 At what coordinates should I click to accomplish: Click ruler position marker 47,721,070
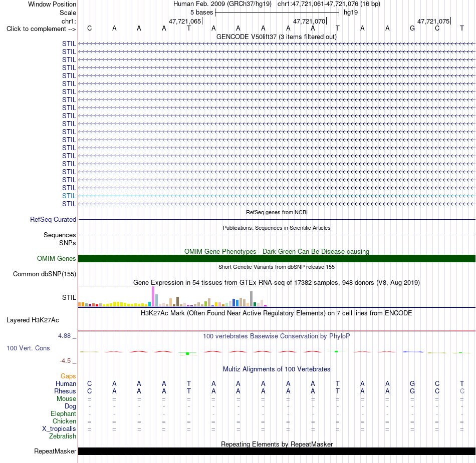tap(309, 21)
